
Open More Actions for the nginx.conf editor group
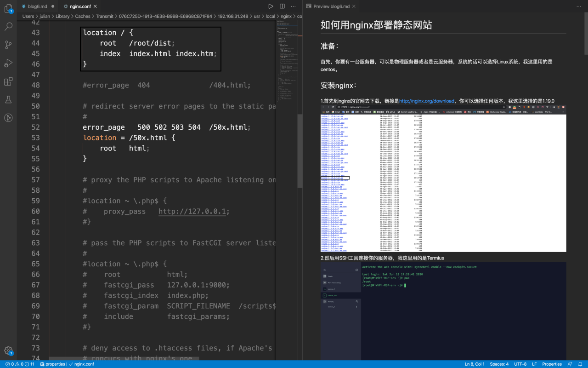[294, 6]
